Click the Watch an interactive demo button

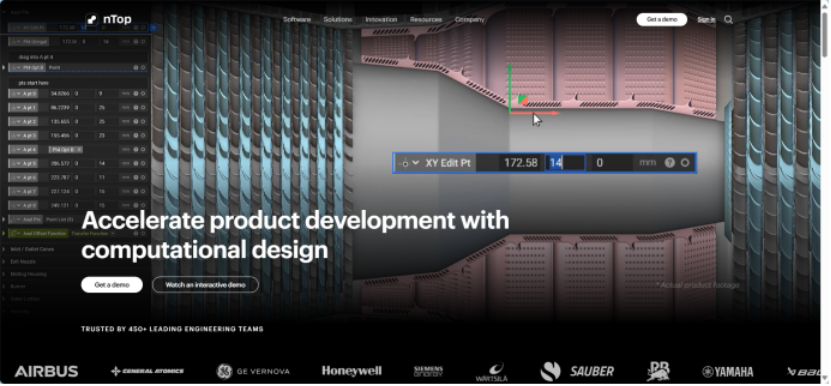(x=205, y=285)
